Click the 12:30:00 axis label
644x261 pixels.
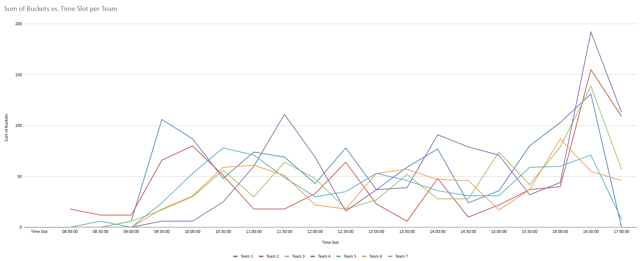pos(346,232)
